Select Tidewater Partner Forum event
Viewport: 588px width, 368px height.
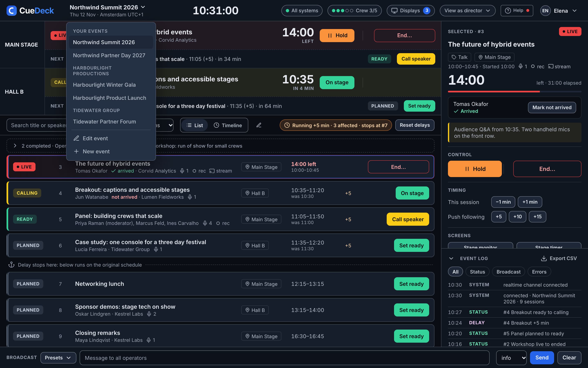coord(111,121)
